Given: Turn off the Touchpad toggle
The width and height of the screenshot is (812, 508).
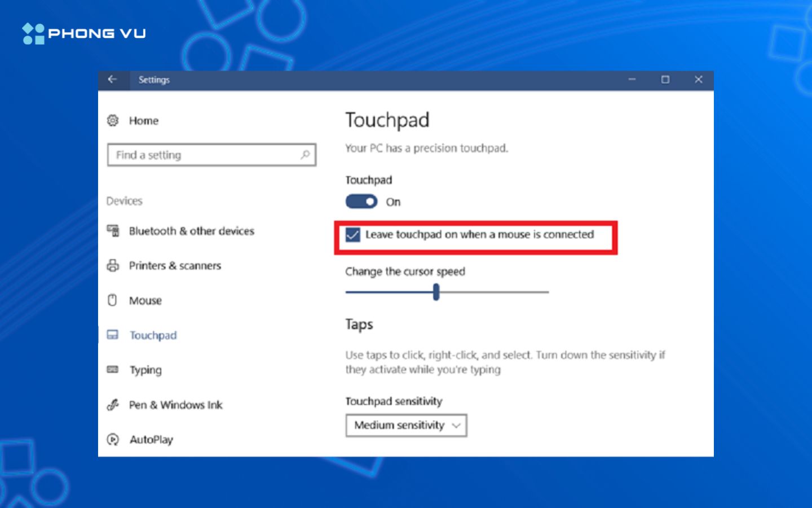Looking at the screenshot, I should click(360, 202).
